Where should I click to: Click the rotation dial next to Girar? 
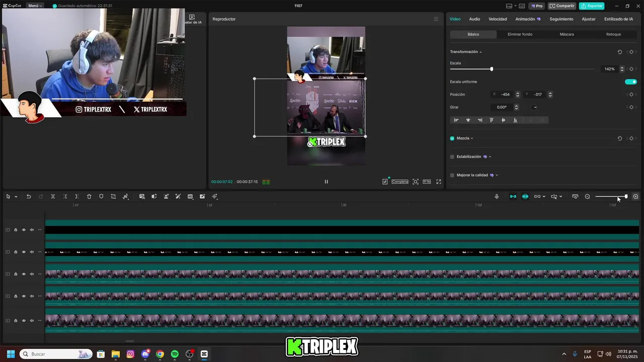pyautogui.click(x=535, y=107)
